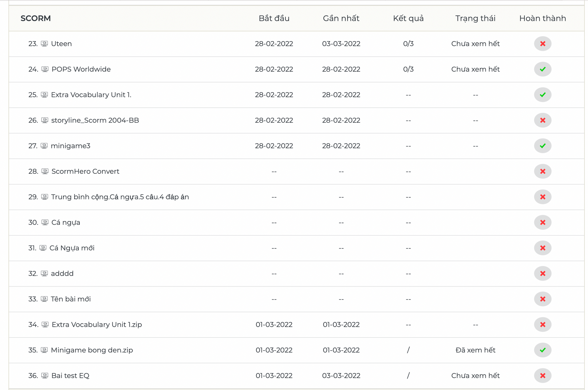
Task: Click red X for storyline_Scorm 2004-BB
Action: pyautogui.click(x=542, y=120)
